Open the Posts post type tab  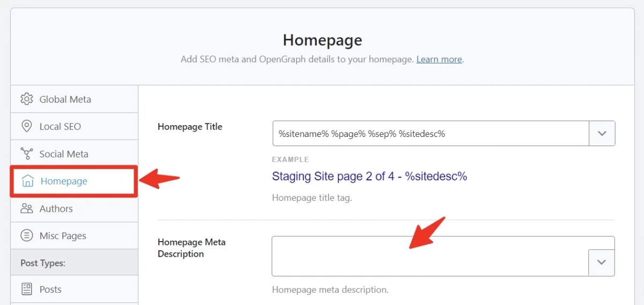coord(74,289)
